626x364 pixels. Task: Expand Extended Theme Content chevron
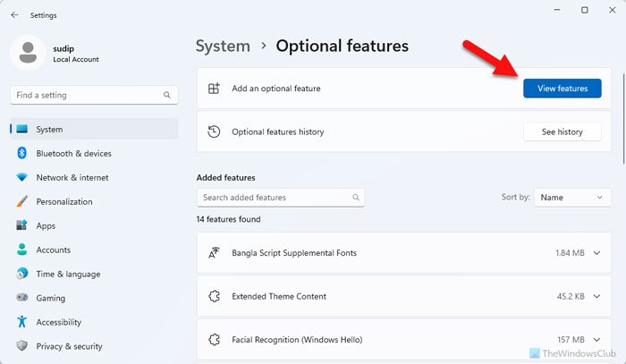tap(596, 296)
